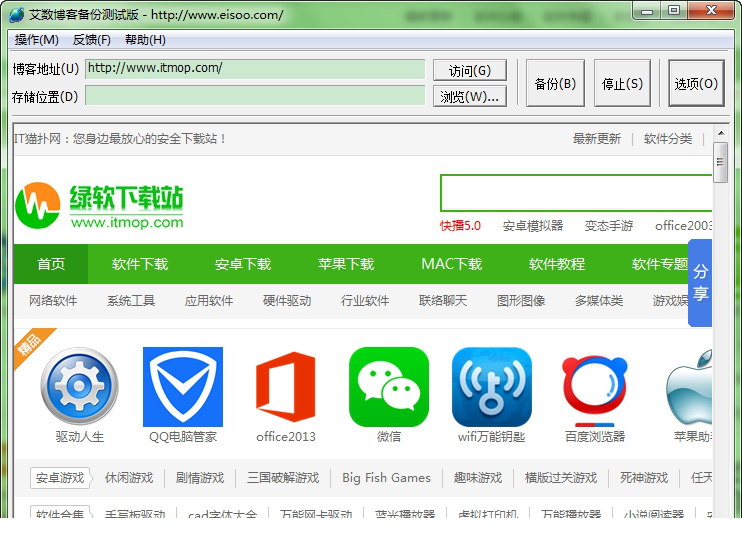Open the 操作(M) menu
This screenshot has height=538, width=742.
coord(36,40)
